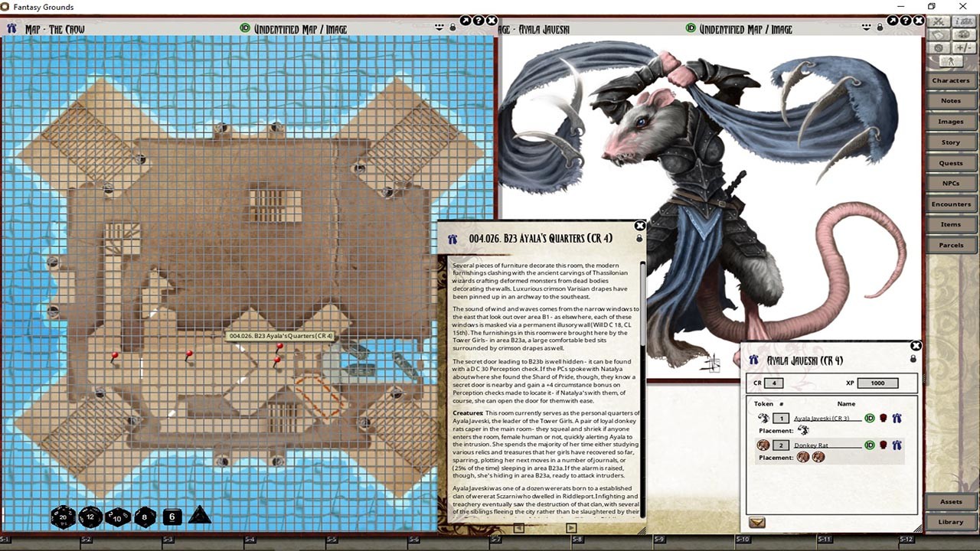The width and height of the screenshot is (980, 551).
Task: Click the +/- modifiers icon
Action: [965, 47]
